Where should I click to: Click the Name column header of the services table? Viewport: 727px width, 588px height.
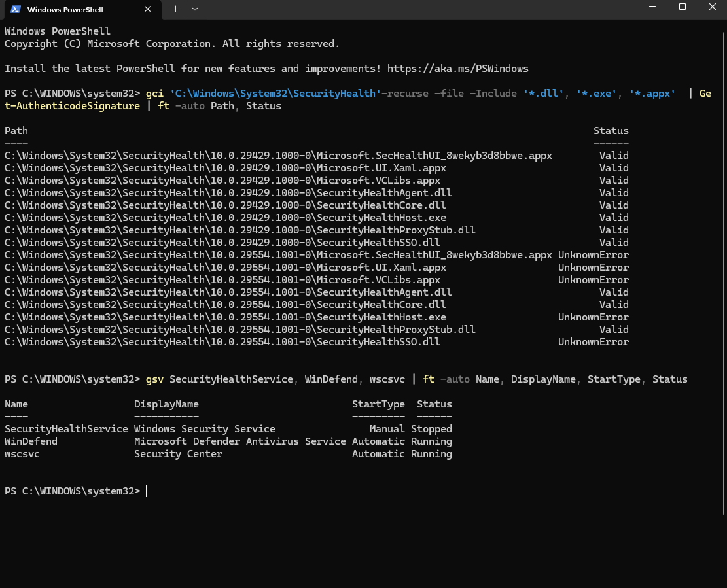[16, 404]
